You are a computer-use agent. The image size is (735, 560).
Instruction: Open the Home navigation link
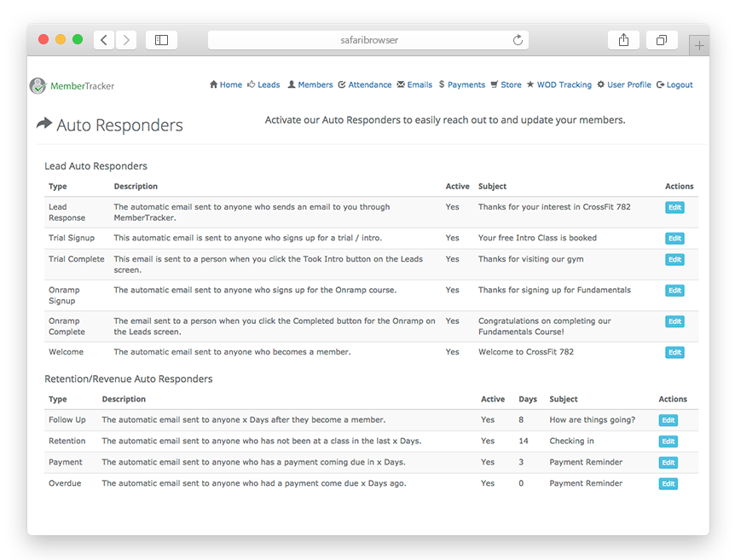click(x=226, y=85)
